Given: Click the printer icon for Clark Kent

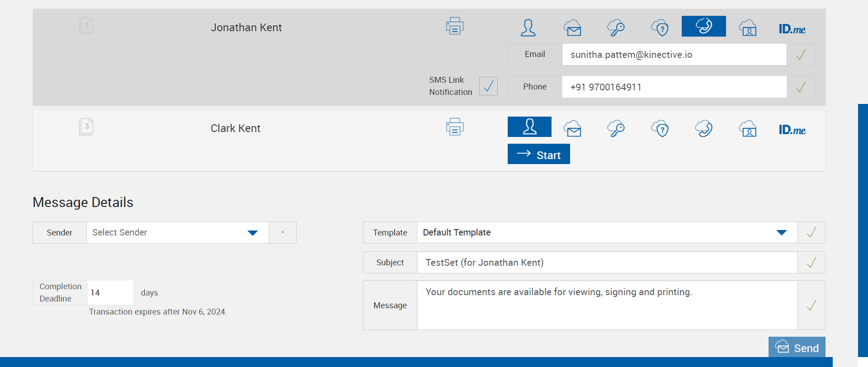Looking at the screenshot, I should pos(454,127).
